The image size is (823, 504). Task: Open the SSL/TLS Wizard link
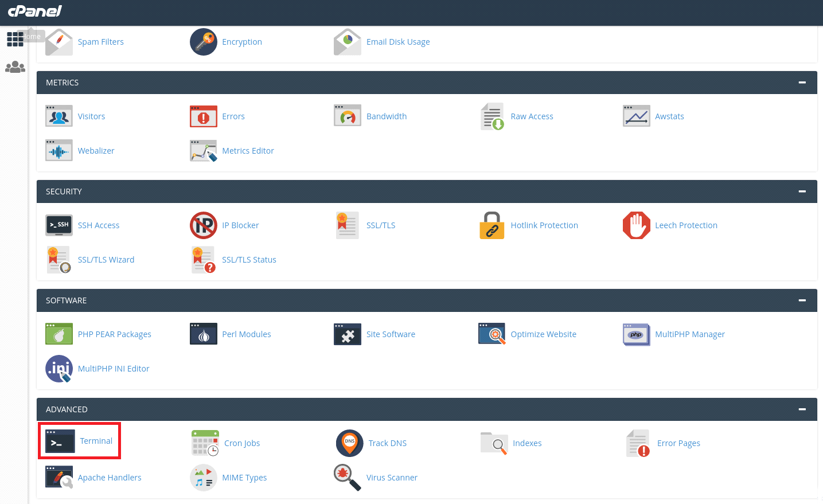(x=106, y=259)
